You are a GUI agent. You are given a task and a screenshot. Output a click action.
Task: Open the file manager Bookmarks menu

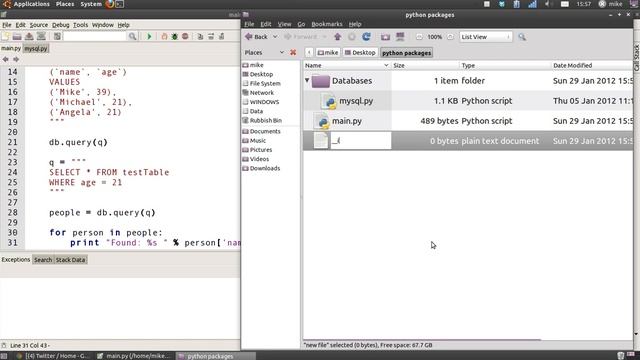327,24
